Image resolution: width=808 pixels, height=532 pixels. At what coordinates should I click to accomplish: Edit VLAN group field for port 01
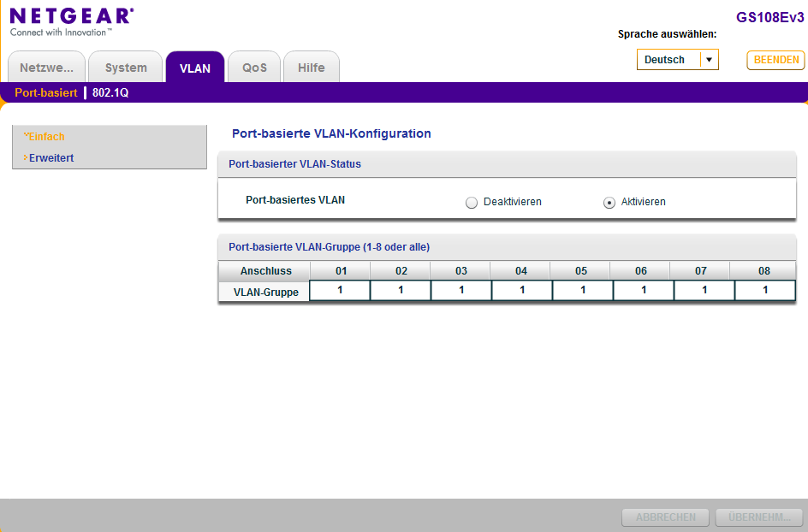(x=340, y=291)
